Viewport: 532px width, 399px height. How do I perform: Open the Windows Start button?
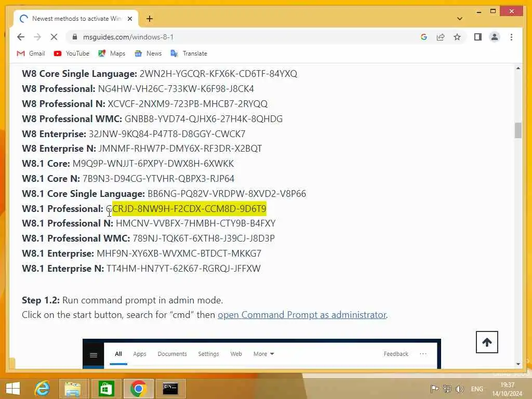click(13, 389)
